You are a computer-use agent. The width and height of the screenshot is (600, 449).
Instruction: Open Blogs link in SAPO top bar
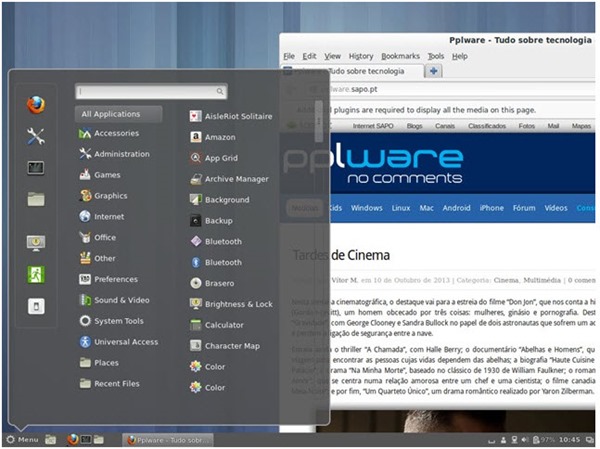(x=414, y=126)
